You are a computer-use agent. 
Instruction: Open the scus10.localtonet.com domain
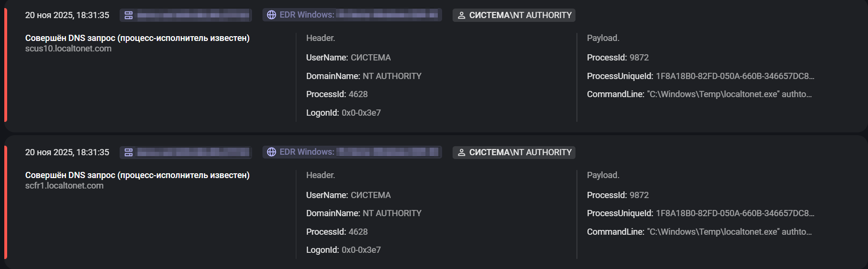pyautogui.click(x=68, y=49)
